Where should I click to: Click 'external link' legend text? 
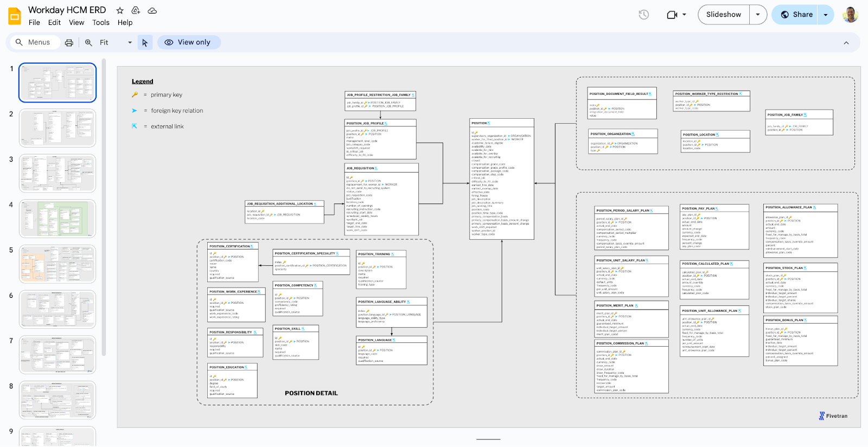click(167, 126)
